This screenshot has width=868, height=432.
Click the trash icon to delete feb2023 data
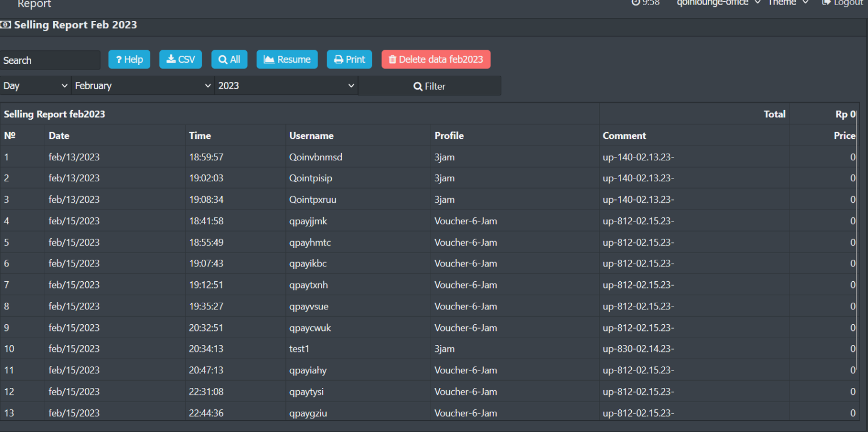(x=393, y=59)
